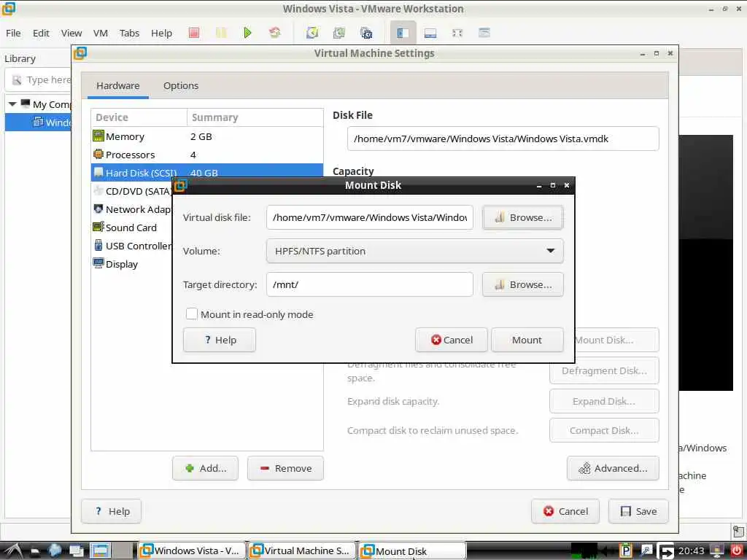The width and height of the screenshot is (747, 560).
Task: Open the Snapshot Manager toolbar icon
Action: (x=366, y=33)
